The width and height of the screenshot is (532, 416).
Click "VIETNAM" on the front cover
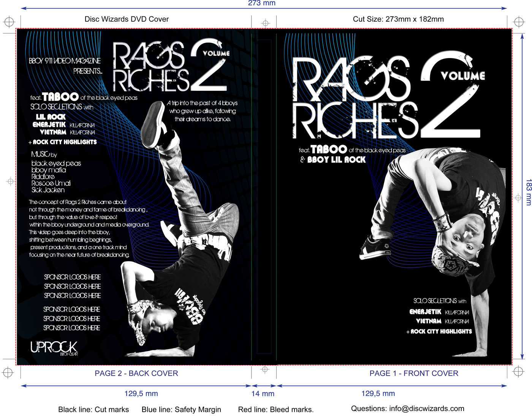(x=428, y=321)
